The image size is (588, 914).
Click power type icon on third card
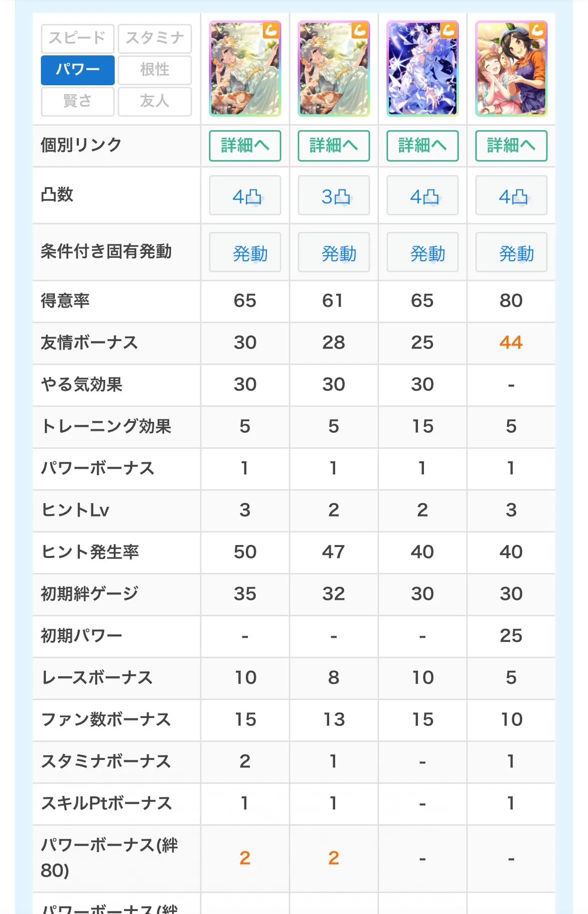[x=449, y=30]
